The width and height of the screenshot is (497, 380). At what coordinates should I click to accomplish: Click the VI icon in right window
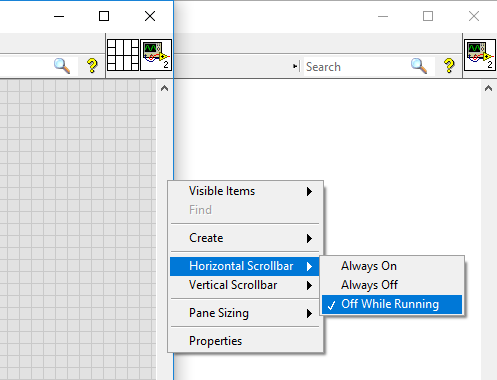(480, 55)
